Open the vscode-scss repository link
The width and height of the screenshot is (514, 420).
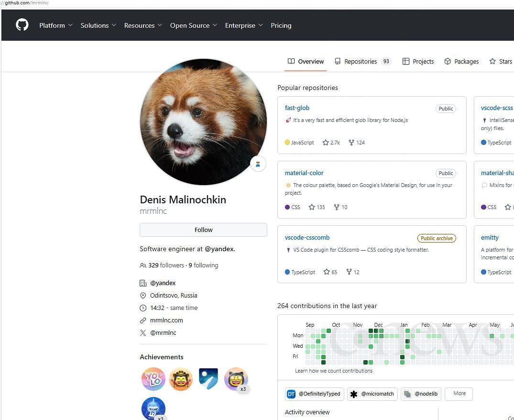pos(497,108)
